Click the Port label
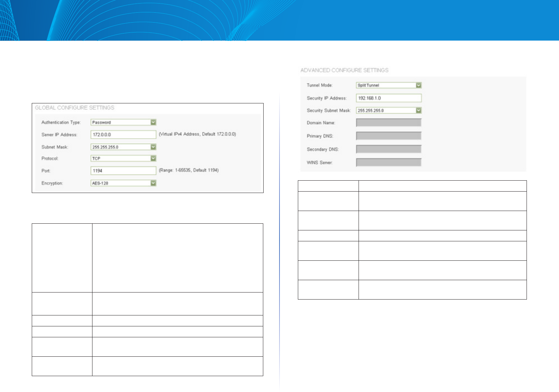The image size is (559, 392). [x=46, y=171]
